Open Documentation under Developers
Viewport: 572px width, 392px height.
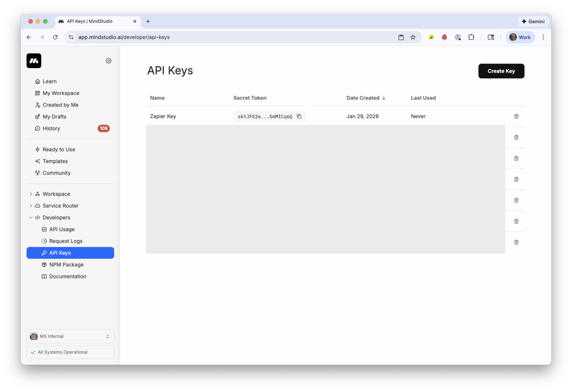coord(67,276)
